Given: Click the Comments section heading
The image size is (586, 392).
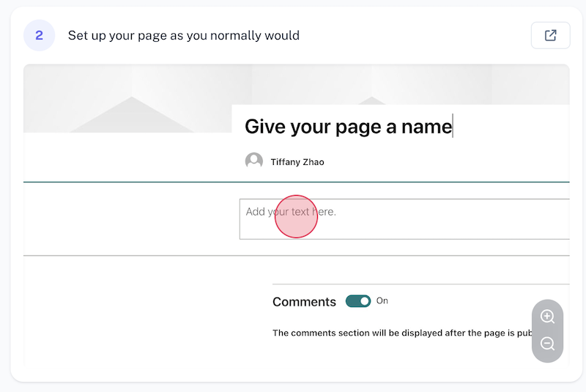Looking at the screenshot, I should 304,302.
